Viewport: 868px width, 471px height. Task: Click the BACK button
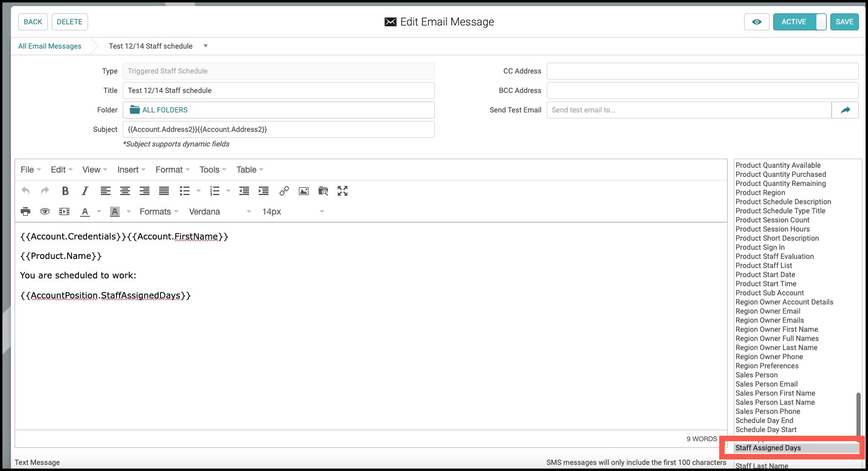(33, 22)
